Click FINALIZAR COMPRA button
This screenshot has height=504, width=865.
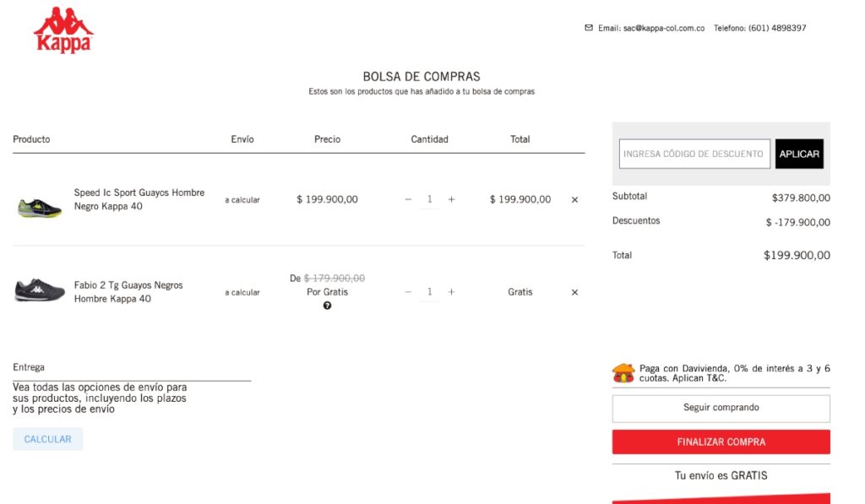[721, 442]
